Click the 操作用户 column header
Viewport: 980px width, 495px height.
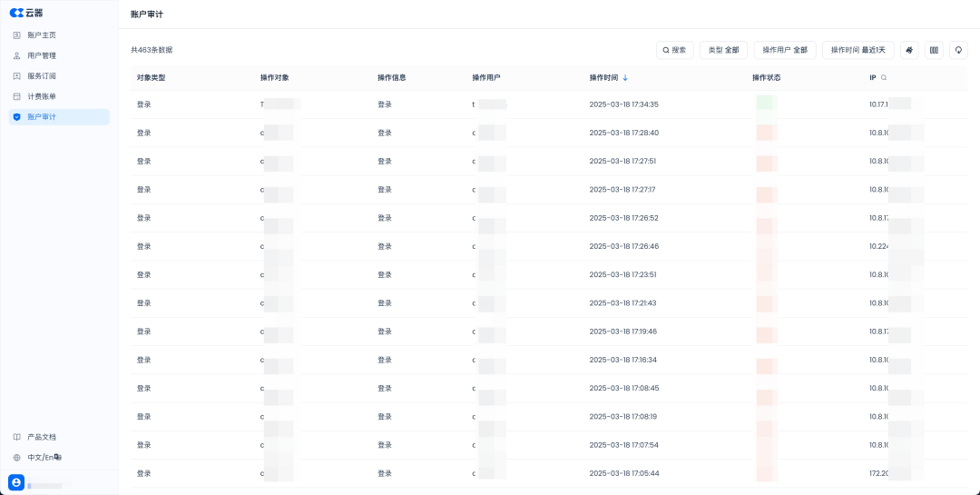click(x=486, y=78)
